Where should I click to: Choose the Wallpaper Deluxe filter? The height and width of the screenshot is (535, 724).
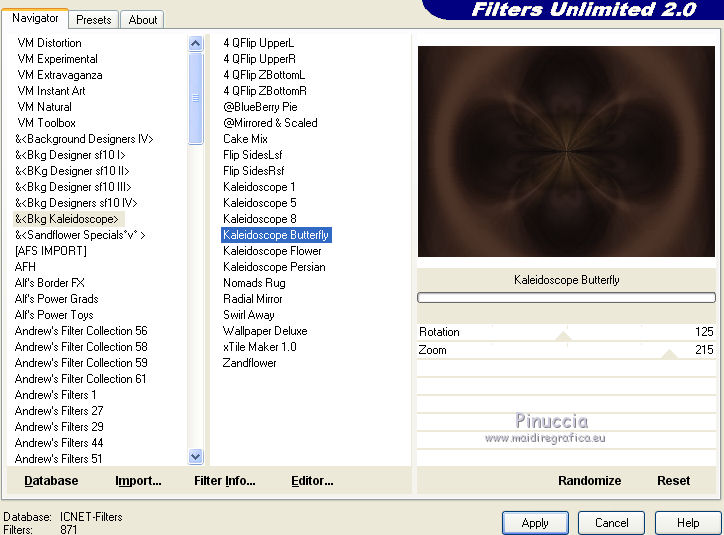265,331
